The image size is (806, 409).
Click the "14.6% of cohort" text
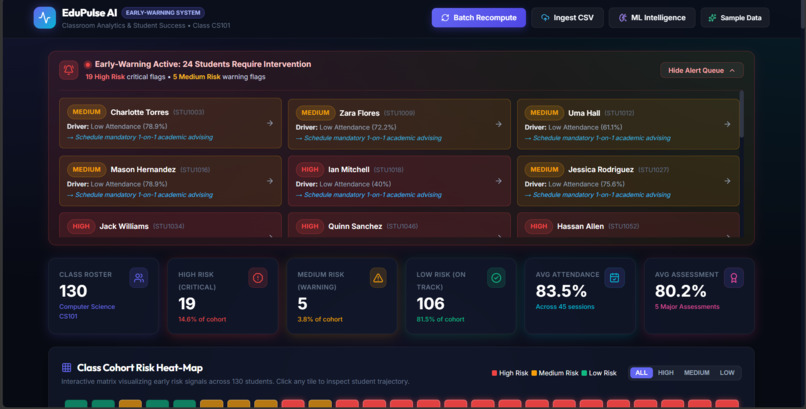(x=202, y=319)
